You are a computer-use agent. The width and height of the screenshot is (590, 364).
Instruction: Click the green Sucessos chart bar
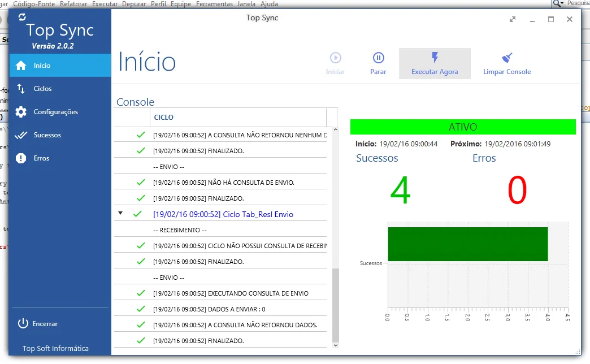467,244
